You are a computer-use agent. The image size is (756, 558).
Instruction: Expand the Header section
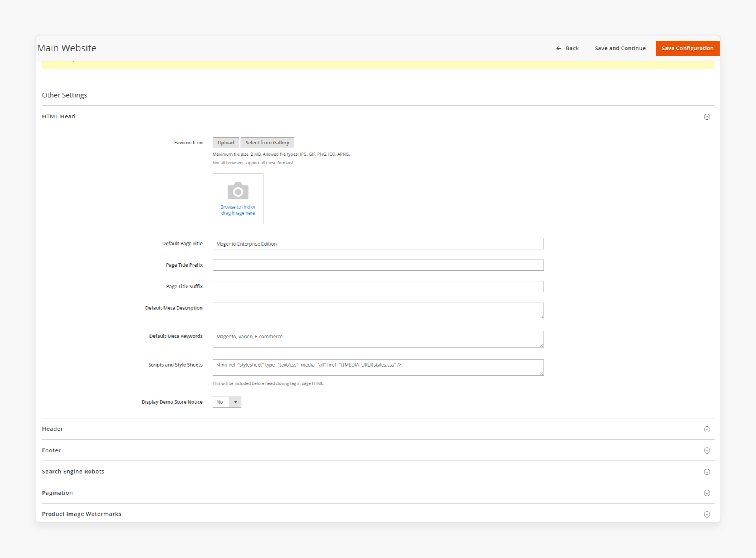707,429
